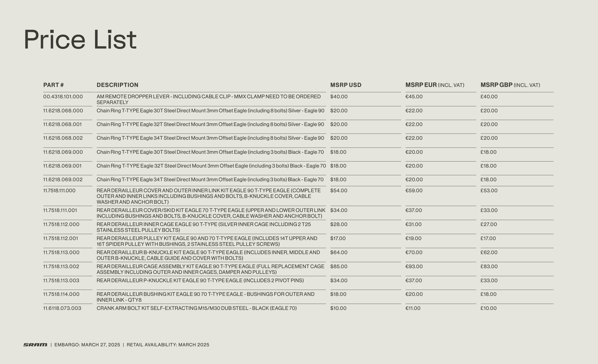Click the €59.00 EUR price
The height and width of the screenshot is (364, 598).
(x=414, y=190)
